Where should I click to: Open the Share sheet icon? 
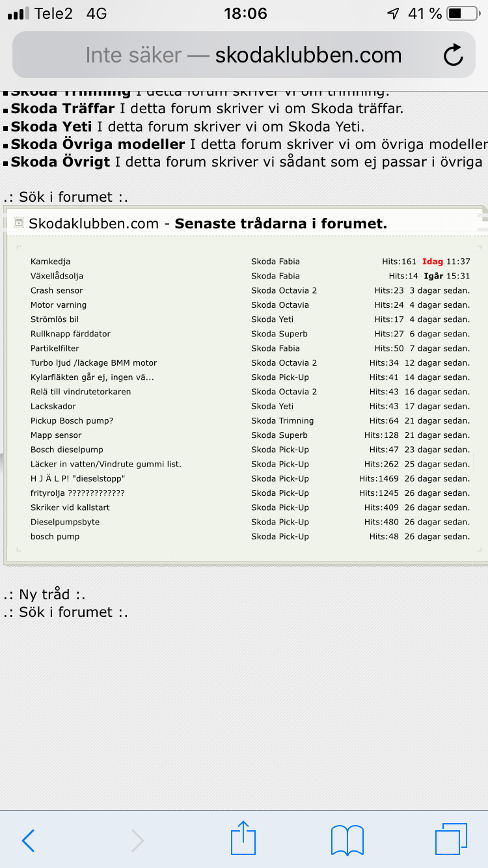coord(244,838)
